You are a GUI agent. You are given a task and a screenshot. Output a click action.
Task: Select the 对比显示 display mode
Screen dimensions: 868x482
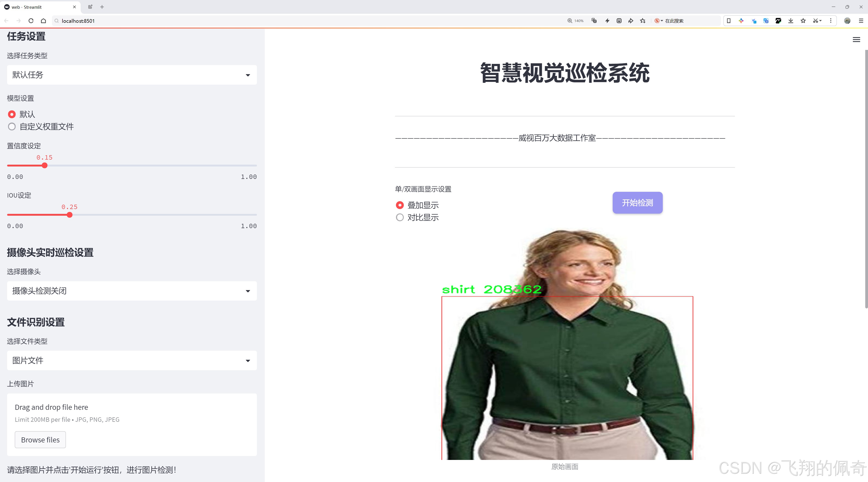pyautogui.click(x=400, y=217)
